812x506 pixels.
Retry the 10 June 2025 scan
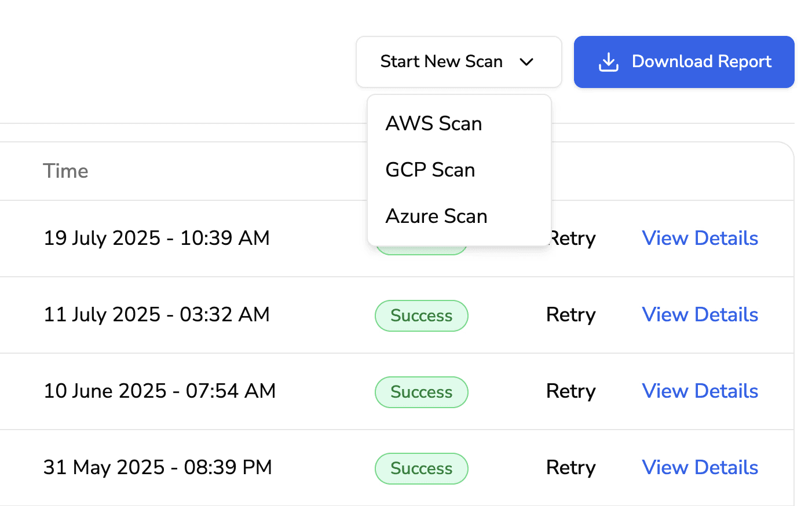coord(570,391)
